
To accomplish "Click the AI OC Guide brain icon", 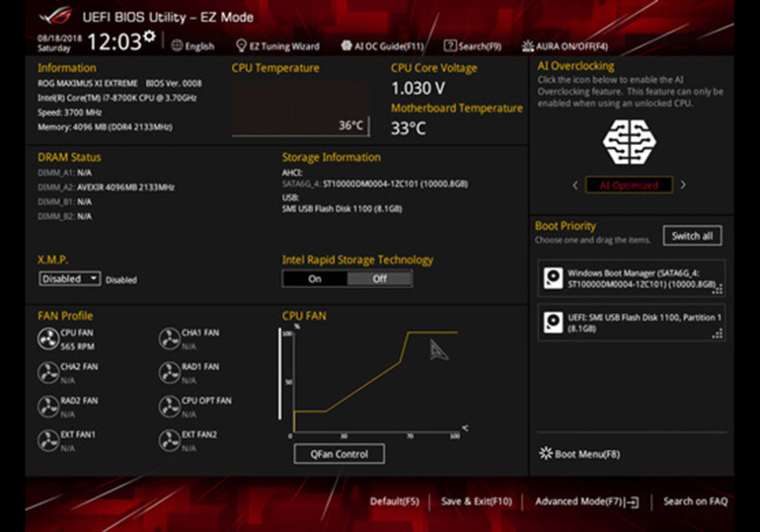I will click(x=346, y=45).
